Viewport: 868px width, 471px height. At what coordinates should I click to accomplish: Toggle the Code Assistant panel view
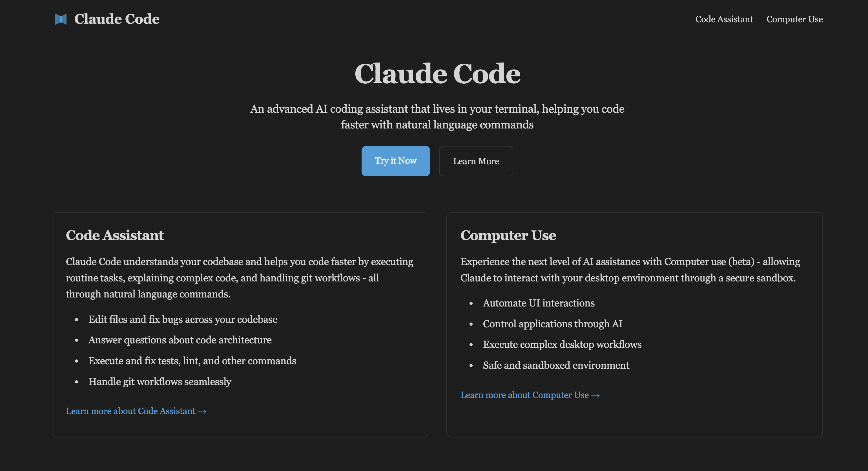click(x=724, y=19)
